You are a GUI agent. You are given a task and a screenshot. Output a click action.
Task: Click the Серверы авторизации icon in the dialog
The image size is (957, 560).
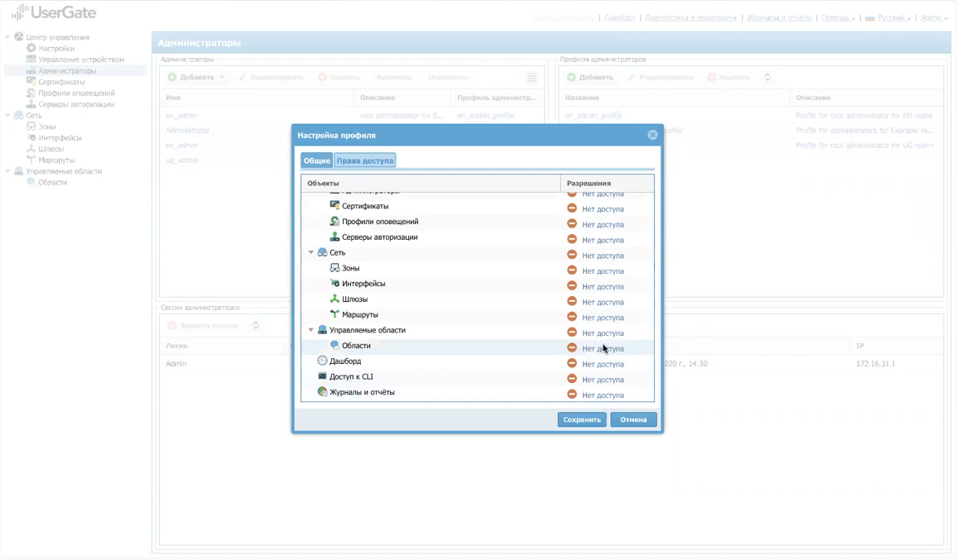click(x=334, y=237)
